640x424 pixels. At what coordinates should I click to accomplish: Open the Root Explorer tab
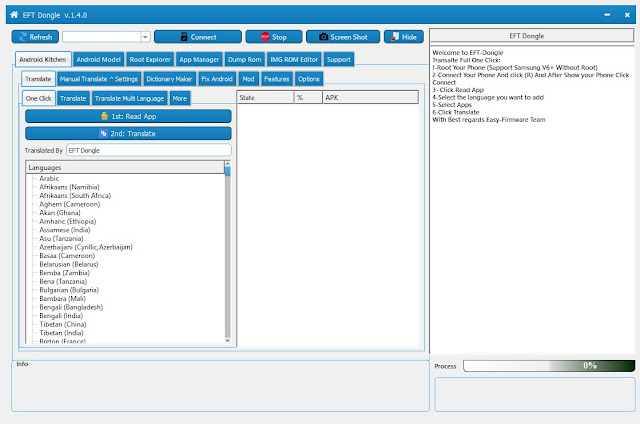coord(150,60)
